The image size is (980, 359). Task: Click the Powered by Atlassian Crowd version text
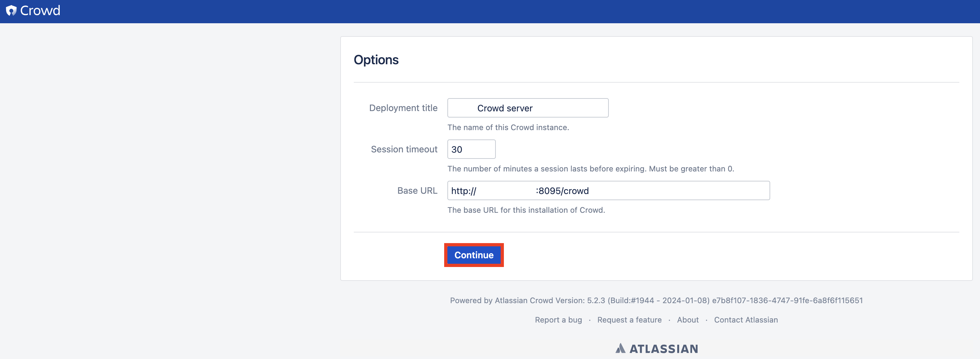[656, 301]
